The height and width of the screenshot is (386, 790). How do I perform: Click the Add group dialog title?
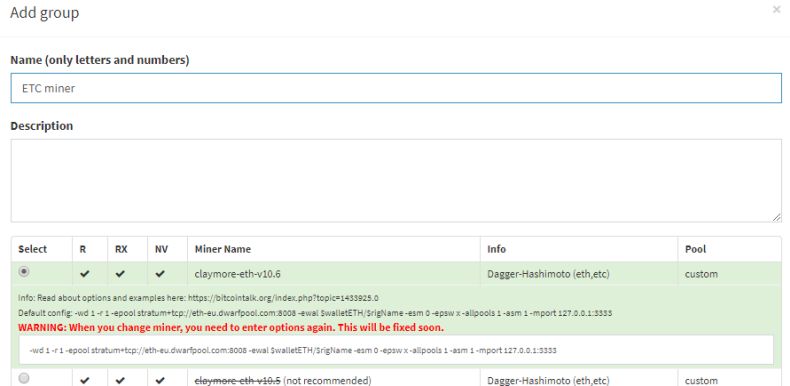pyautogui.click(x=44, y=13)
